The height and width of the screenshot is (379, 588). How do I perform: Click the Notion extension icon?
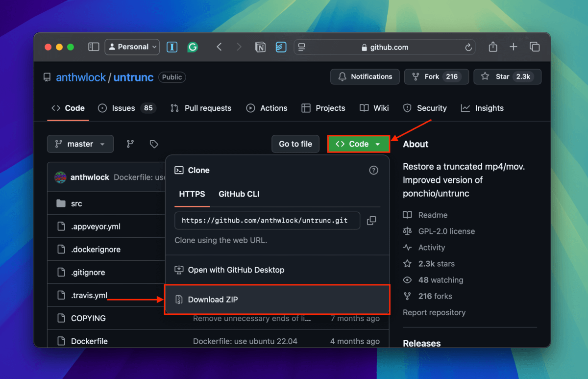[261, 47]
